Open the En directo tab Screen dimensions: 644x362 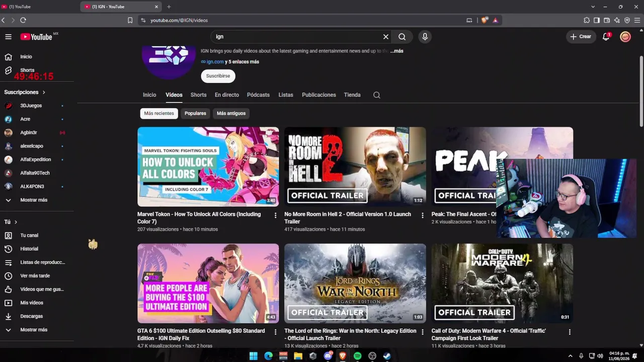click(227, 95)
